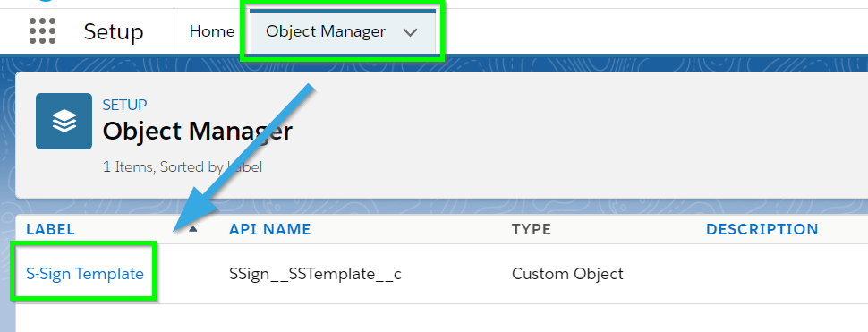This screenshot has height=332, width=868.
Task: Select the Object Manager tab
Action: click(x=326, y=31)
